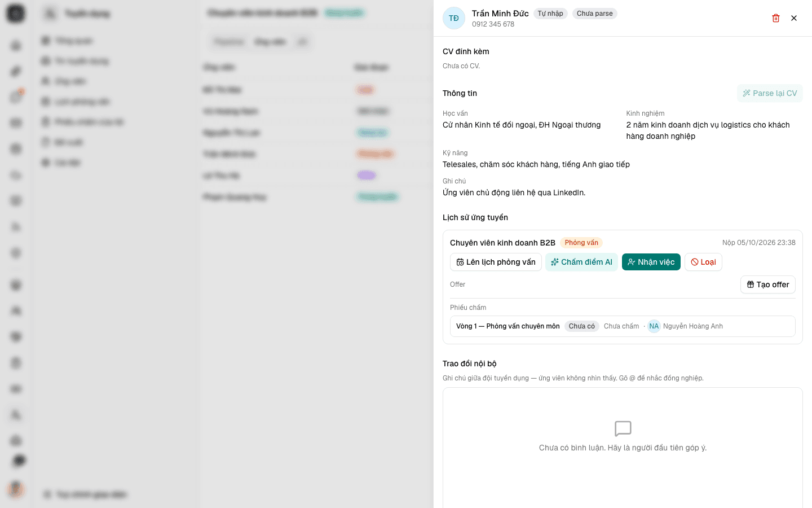Close the candidate detail panel
Image resolution: width=812 pixels, height=508 pixels.
click(794, 18)
